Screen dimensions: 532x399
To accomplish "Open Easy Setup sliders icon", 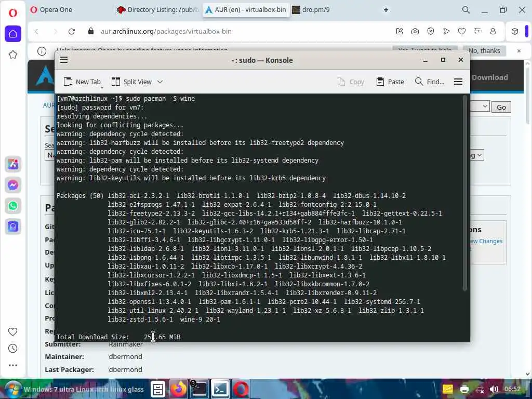I will [477, 31].
